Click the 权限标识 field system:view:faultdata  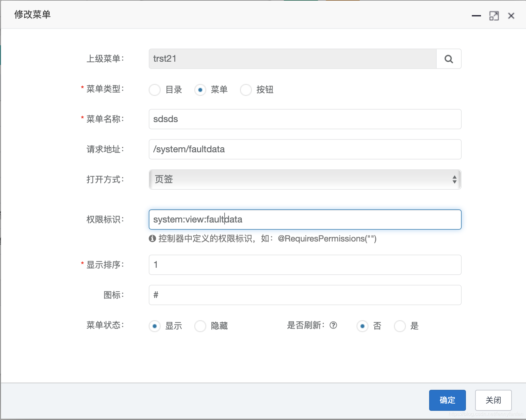click(x=305, y=220)
